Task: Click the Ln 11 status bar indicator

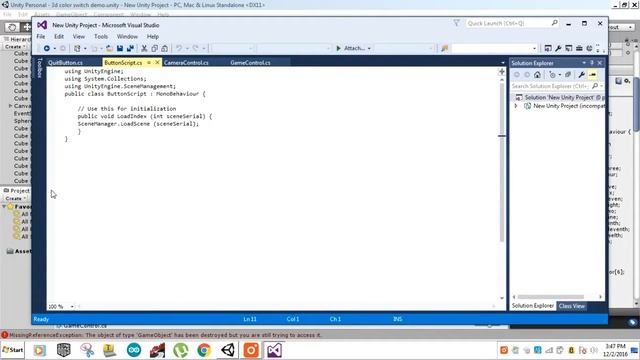Action: tap(250, 319)
